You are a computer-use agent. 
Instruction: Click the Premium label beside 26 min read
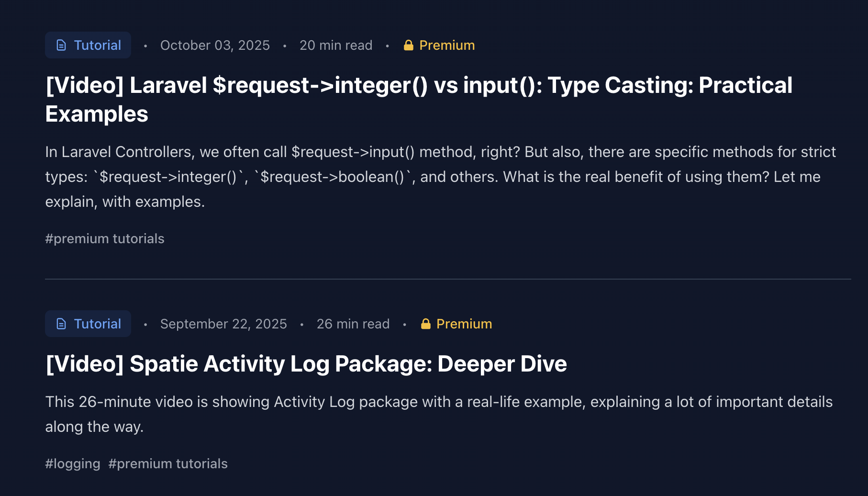464,324
